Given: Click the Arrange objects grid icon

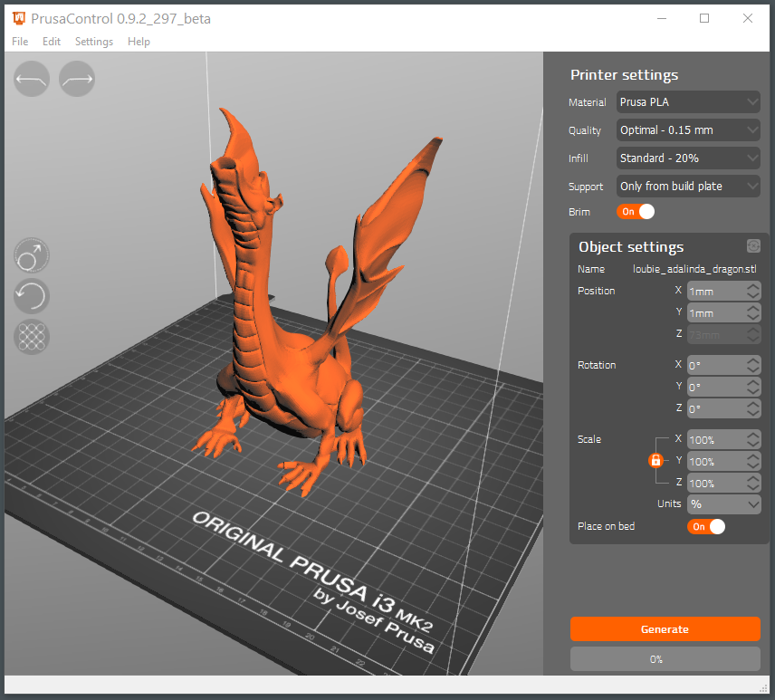Looking at the screenshot, I should (x=32, y=336).
